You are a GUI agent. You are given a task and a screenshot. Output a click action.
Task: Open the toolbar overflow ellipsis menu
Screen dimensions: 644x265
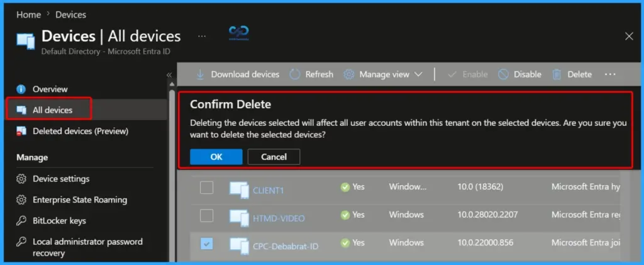pyautogui.click(x=610, y=74)
